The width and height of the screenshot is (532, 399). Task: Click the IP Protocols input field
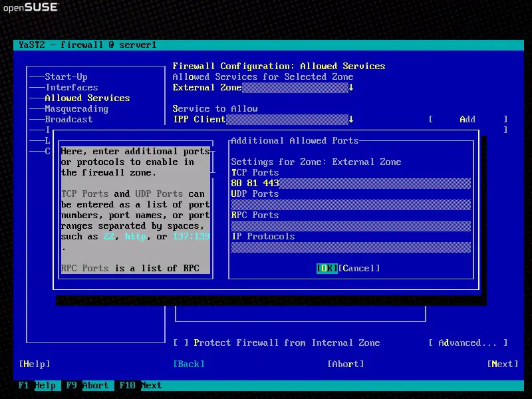(351, 247)
